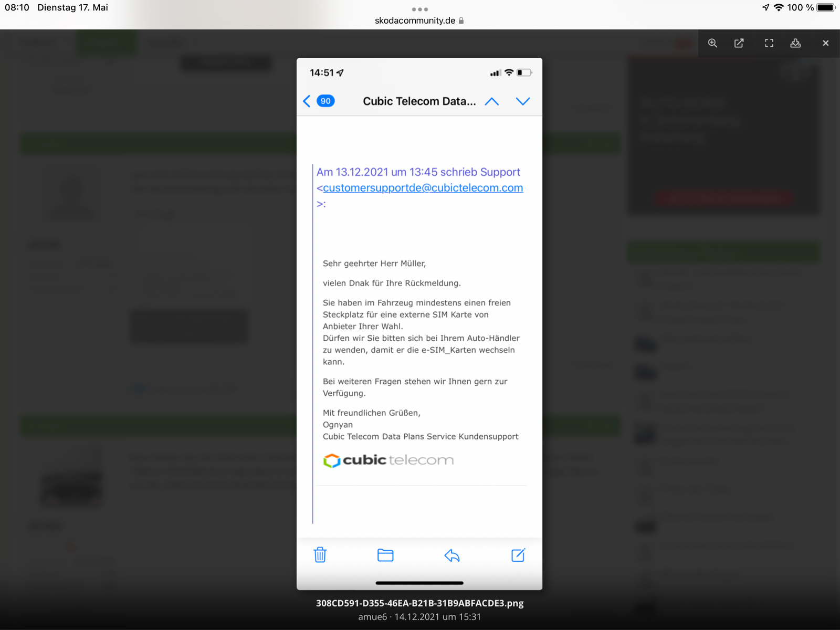Open the image in a new window
The image size is (840, 630).
(739, 43)
